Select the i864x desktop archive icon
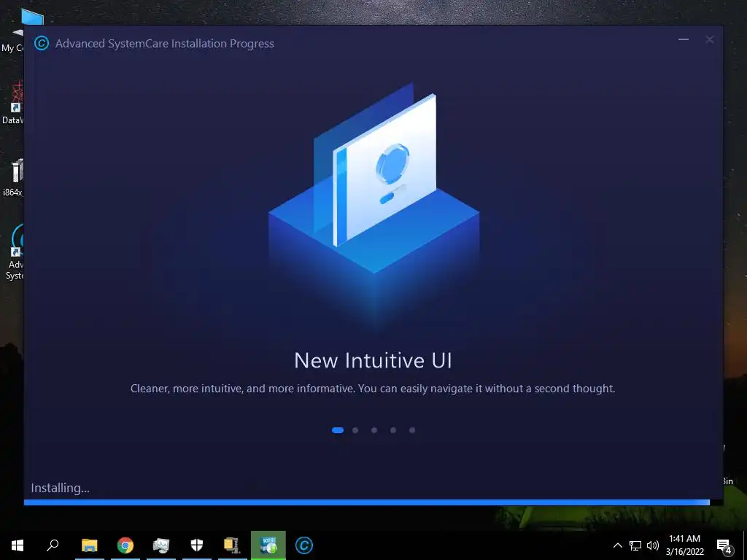 [12, 177]
